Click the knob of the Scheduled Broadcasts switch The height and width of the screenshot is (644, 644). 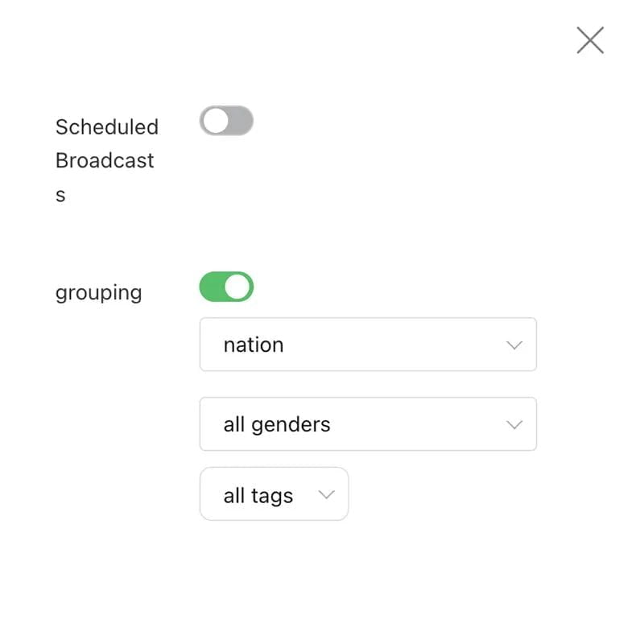click(216, 121)
